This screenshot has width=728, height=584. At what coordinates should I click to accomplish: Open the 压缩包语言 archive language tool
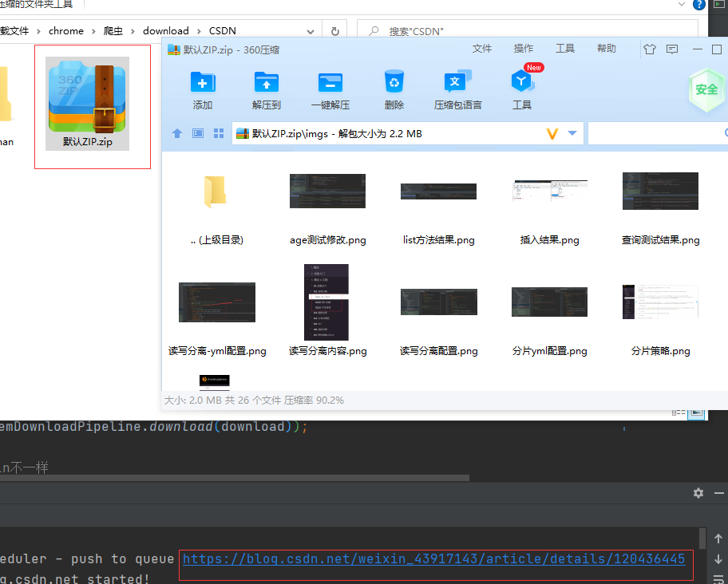[x=457, y=88]
